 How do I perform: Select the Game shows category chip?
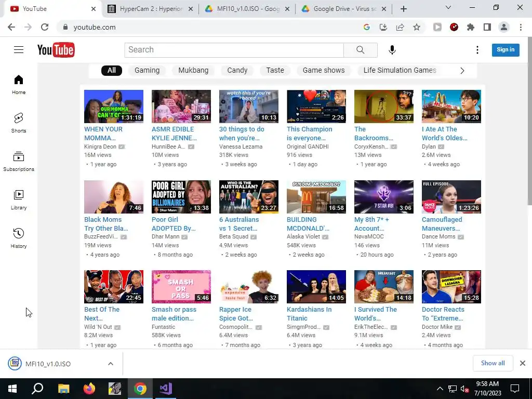[x=324, y=70]
